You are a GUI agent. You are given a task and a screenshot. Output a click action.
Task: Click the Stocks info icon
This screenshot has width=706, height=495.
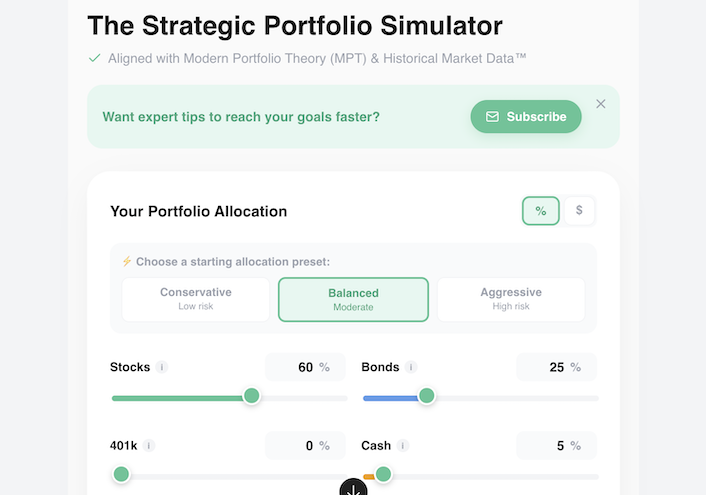pos(162,367)
